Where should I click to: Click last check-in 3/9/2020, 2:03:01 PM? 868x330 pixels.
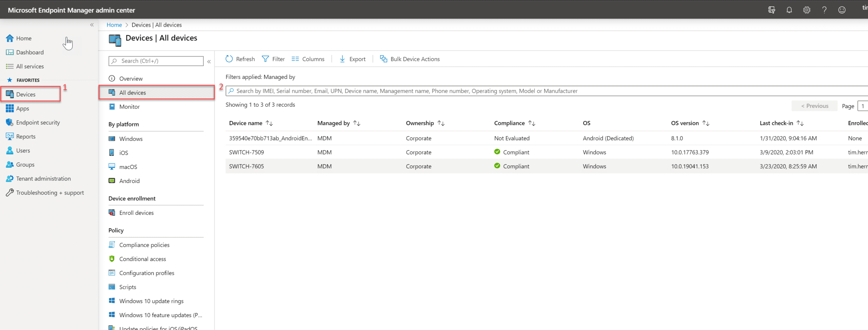coord(786,152)
